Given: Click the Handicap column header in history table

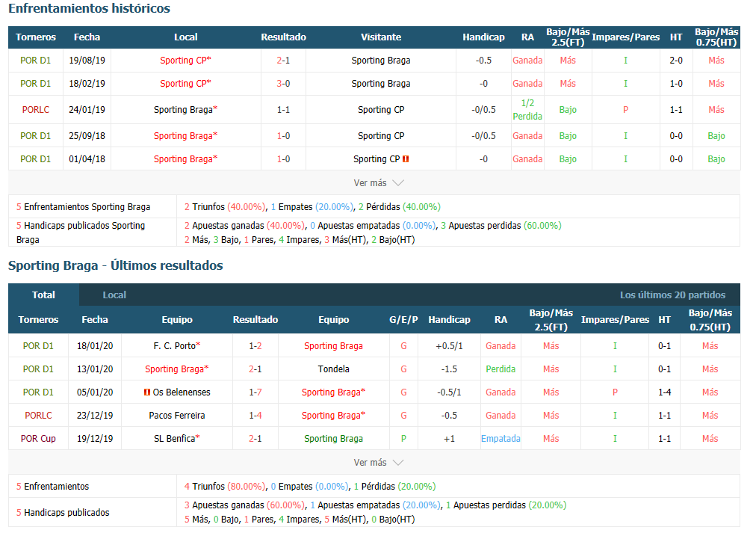Looking at the screenshot, I should coord(483,37).
